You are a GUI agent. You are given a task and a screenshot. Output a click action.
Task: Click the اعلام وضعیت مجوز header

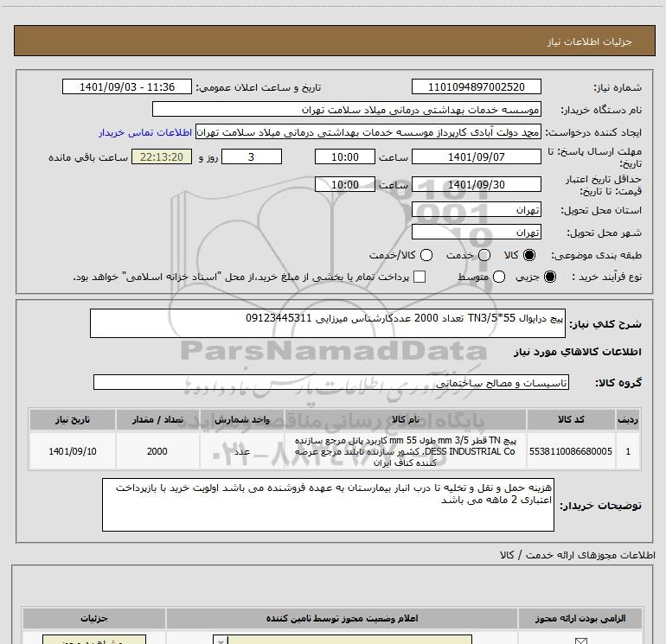tap(342, 619)
